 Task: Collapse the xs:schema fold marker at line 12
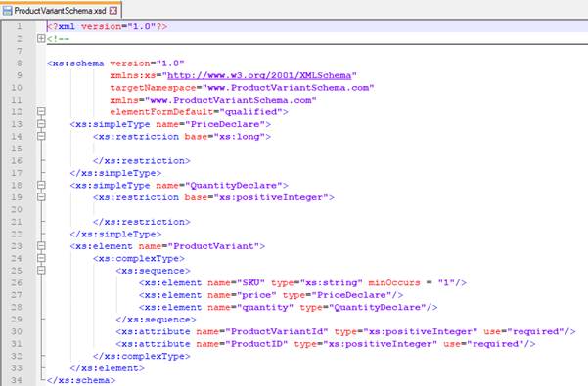41,111
